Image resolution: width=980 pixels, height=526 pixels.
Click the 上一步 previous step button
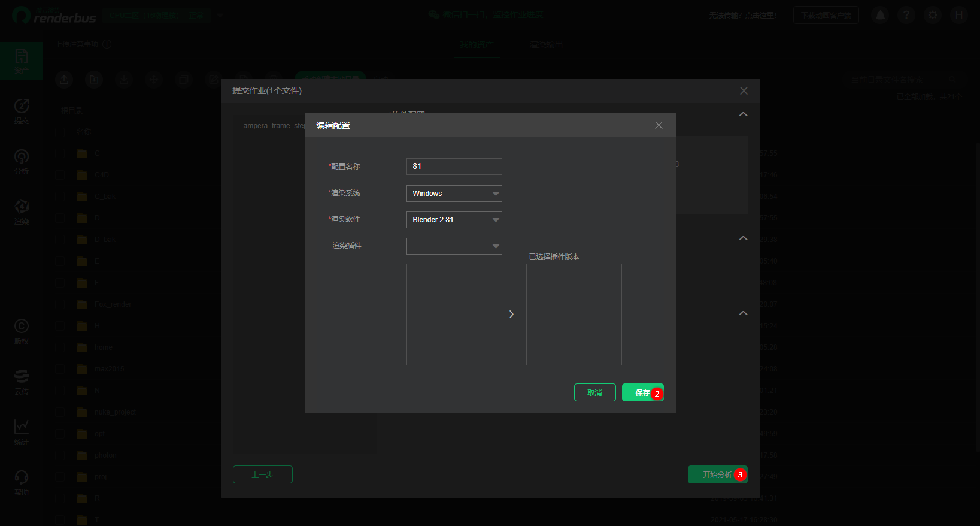click(262, 474)
